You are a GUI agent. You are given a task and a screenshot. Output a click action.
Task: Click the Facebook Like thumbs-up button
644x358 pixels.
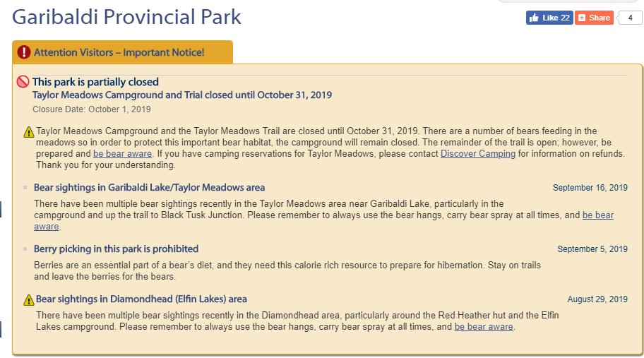point(549,18)
